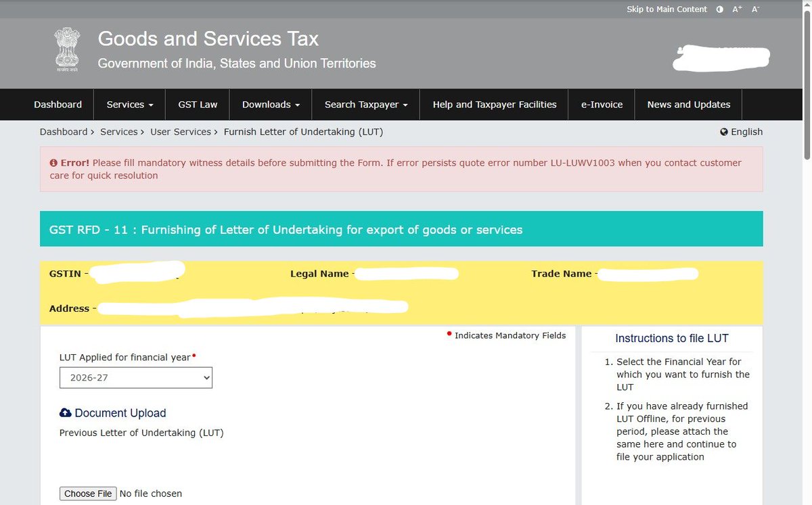Image resolution: width=812 pixels, height=505 pixels.
Task: Open GST Law menu item
Action: tap(198, 105)
